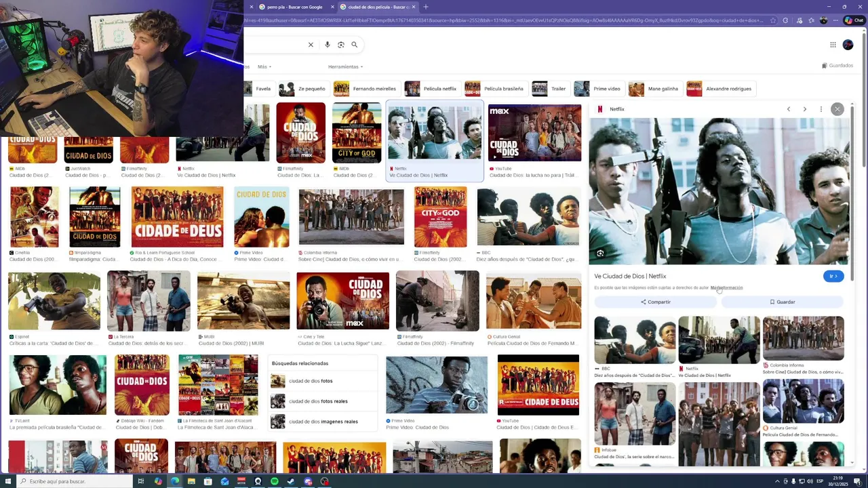Select related search 'ciudad de dios imagenes reales'

click(322, 422)
